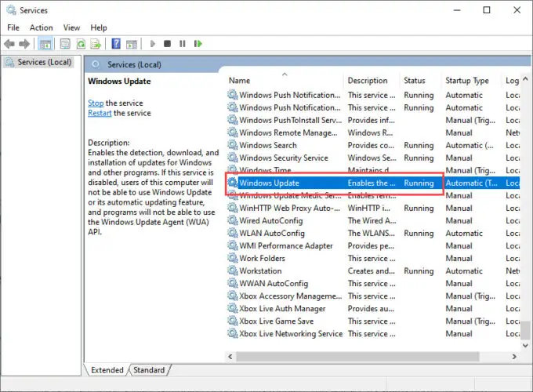Click gear icon of Workstation row
533x392 pixels.
pos(233,271)
